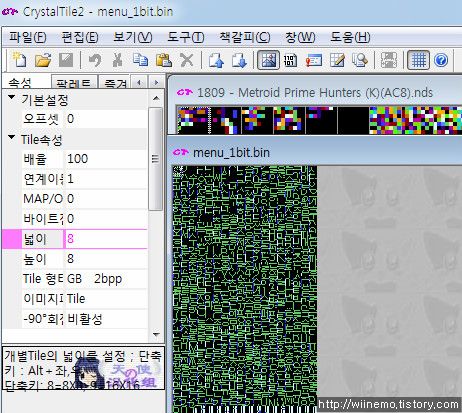Click the 바이트 row value 0
The image size is (462, 413).
[106, 219]
